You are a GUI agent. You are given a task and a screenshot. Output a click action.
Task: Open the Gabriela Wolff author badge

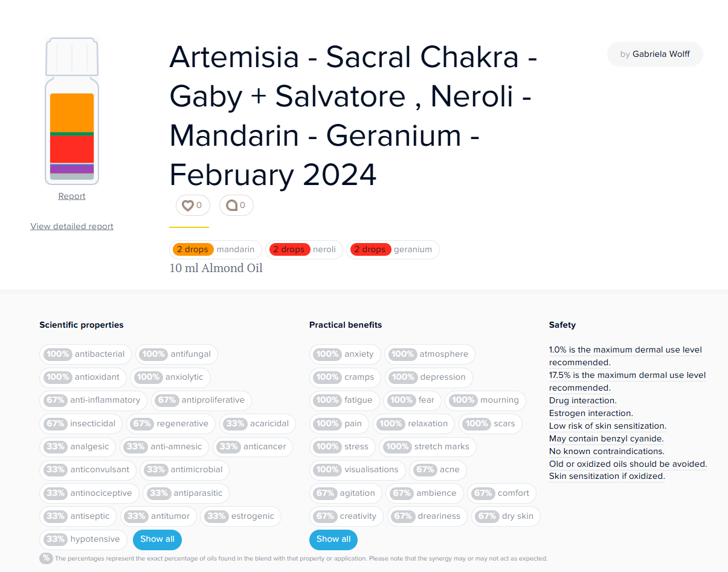click(655, 54)
